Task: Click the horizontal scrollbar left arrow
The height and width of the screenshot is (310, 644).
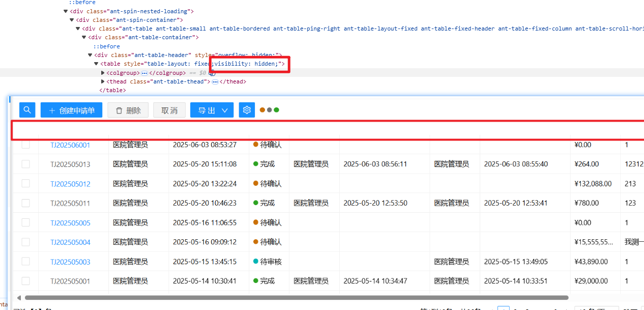Action: tap(19, 298)
